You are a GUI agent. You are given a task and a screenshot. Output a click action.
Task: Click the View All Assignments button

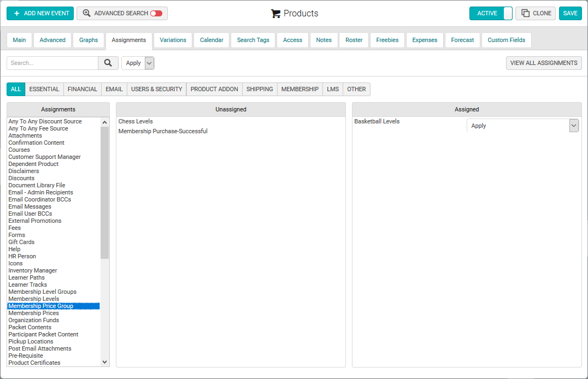[544, 63]
